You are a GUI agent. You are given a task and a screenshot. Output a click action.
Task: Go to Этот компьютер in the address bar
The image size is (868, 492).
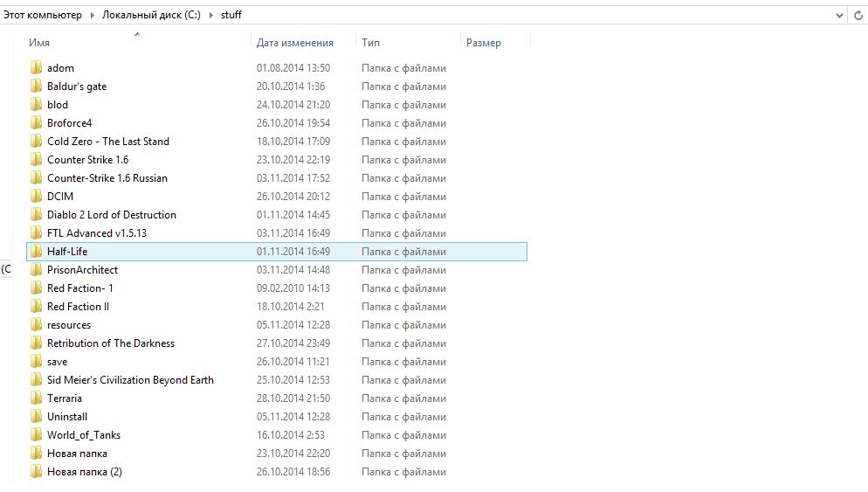click(43, 15)
